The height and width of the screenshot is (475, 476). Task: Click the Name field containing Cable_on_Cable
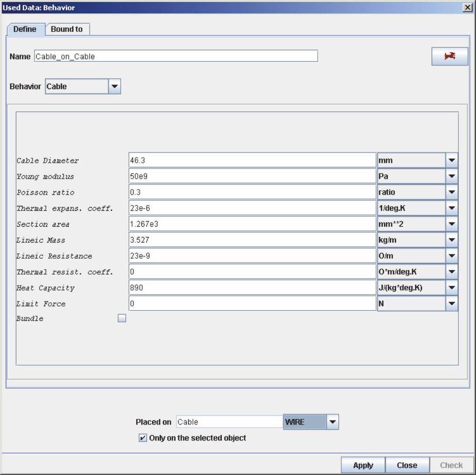[x=175, y=57]
